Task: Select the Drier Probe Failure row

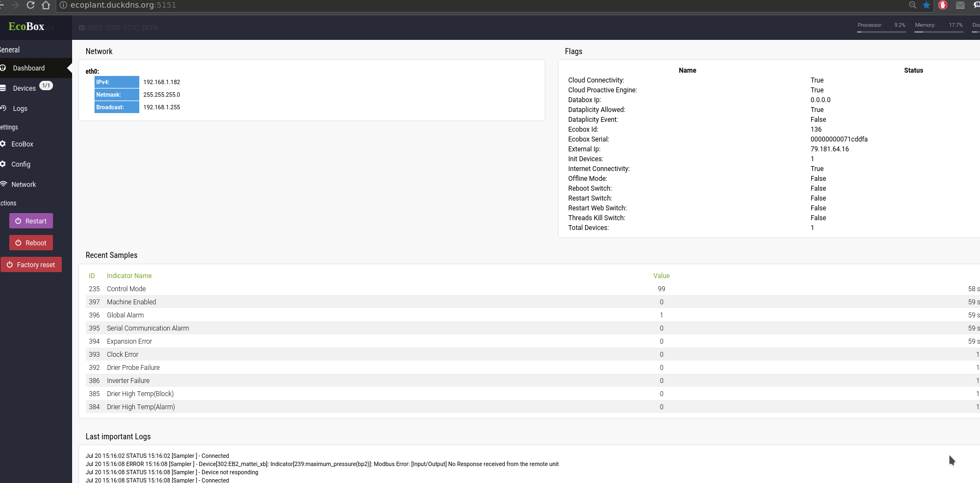Action: [533, 368]
